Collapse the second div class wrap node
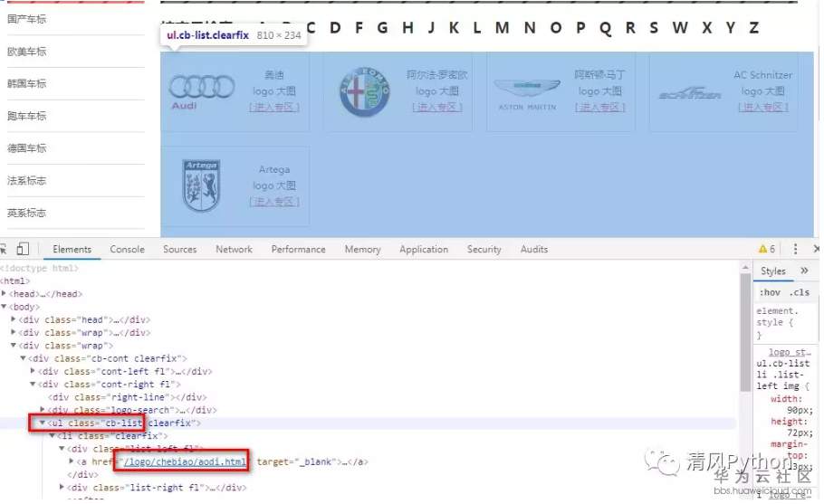 coord(14,346)
